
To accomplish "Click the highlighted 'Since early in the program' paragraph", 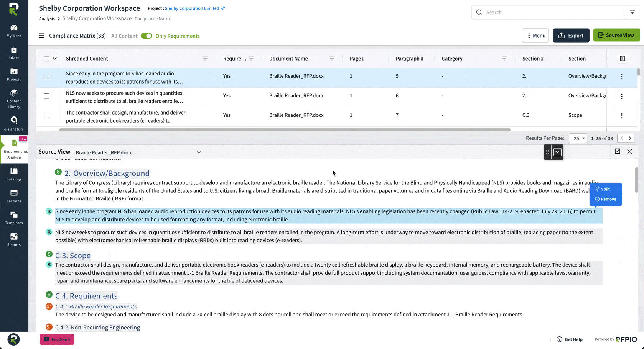I will point(328,215).
